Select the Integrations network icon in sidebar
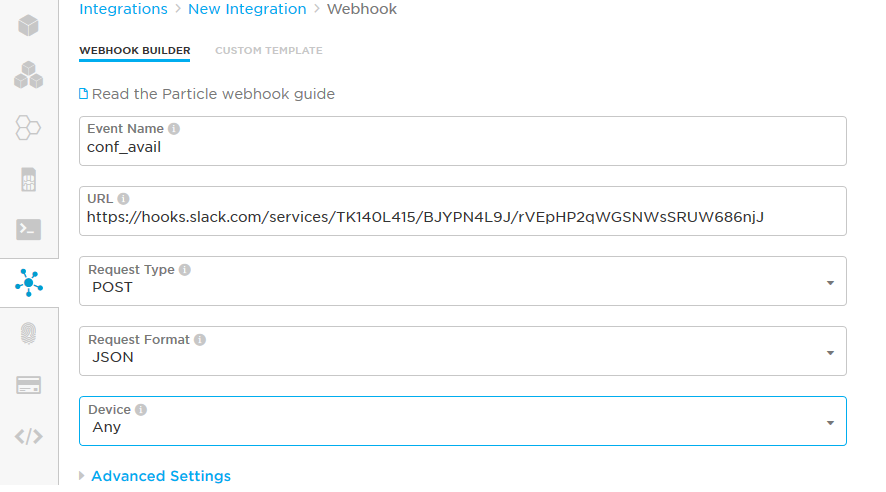Image resolution: width=886 pixels, height=492 pixels. (29, 283)
